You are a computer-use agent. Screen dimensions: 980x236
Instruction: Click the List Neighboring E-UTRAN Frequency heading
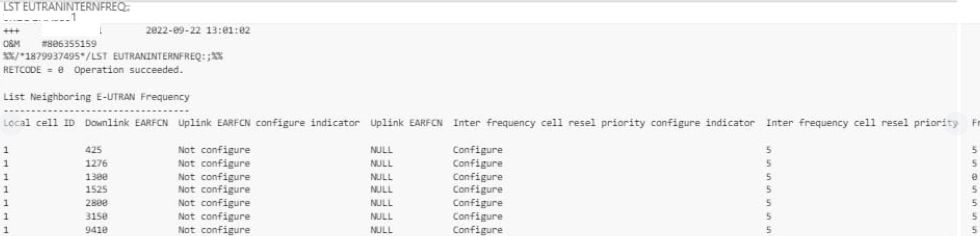point(96,97)
